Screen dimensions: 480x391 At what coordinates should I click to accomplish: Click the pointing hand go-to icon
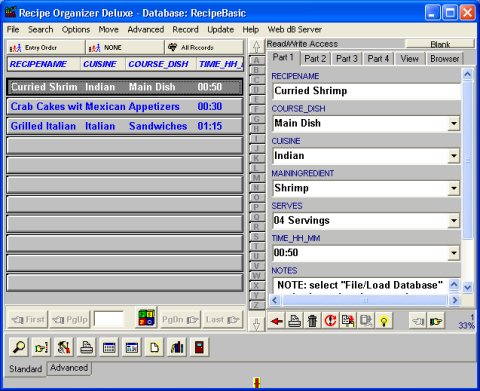pyautogui.click(x=41, y=347)
